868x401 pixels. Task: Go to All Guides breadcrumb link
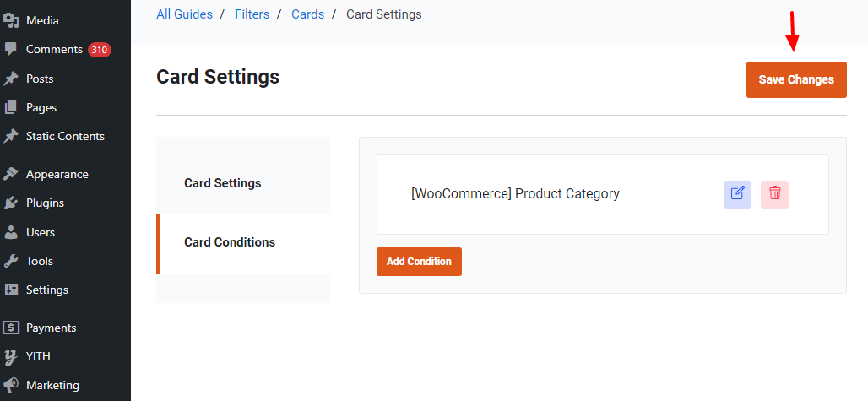coord(184,14)
